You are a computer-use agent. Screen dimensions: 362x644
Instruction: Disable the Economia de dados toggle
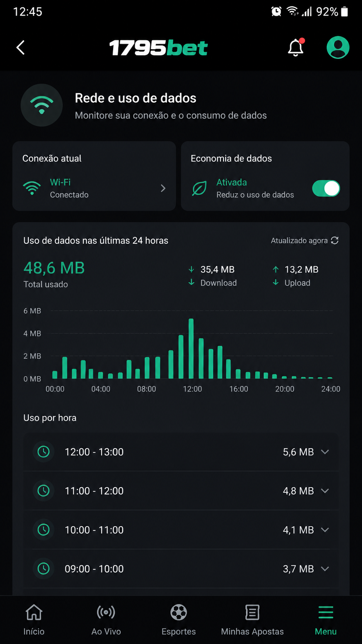point(326,188)
